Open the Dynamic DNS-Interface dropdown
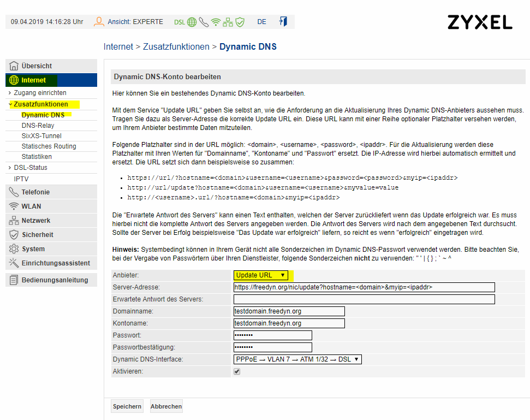The image size is (530, 420). click(297, 359)
